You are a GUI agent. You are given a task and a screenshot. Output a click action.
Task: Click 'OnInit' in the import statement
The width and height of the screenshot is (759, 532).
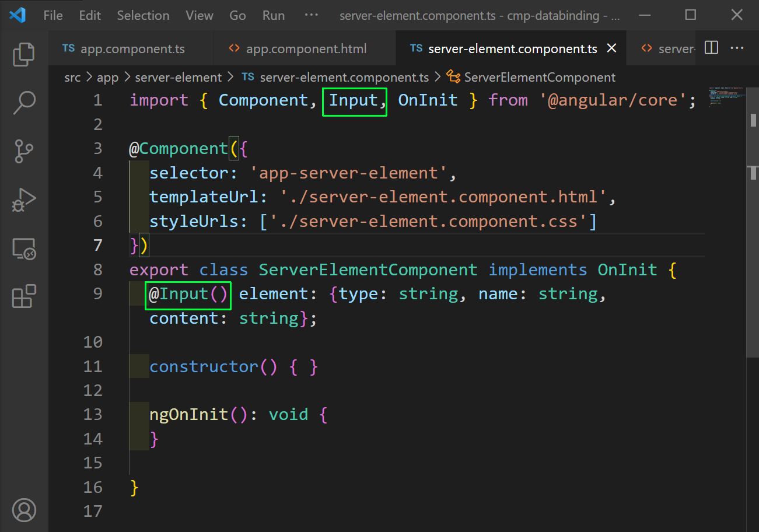pos(428,100)
